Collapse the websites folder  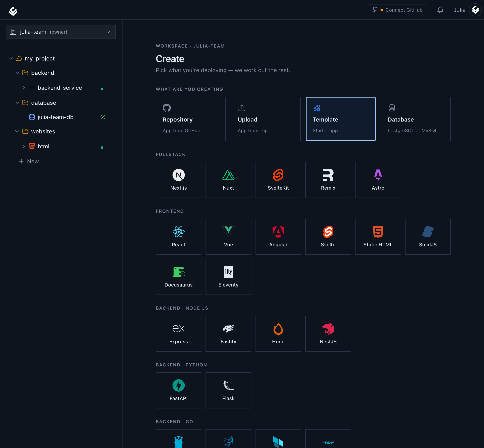coord(17,131)
